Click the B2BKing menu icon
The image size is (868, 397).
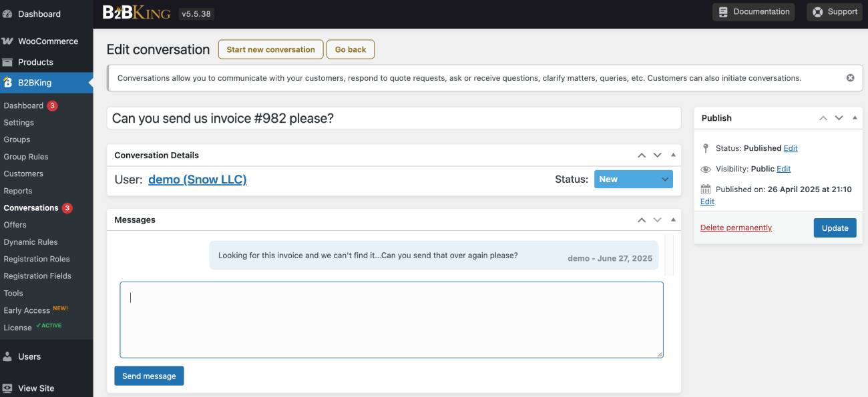[x=7, y=83]
